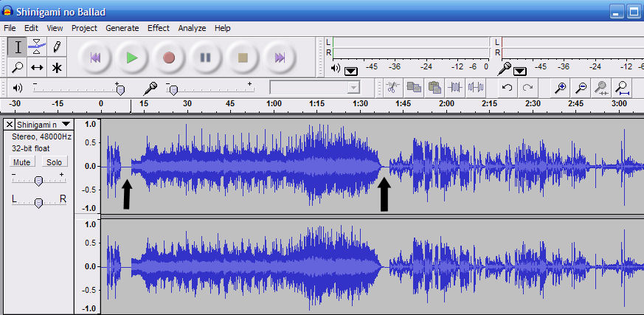Click the Paste clipboard icon
The width and height of the screenshot is (644, 315).
pyautogui.click(x=434, y=87)
